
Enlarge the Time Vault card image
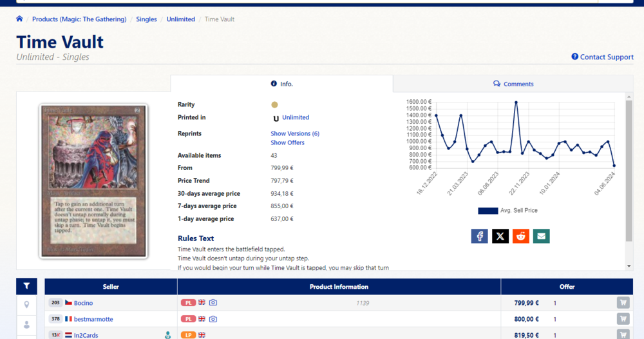pyautogui.click(x=94, y=181)
